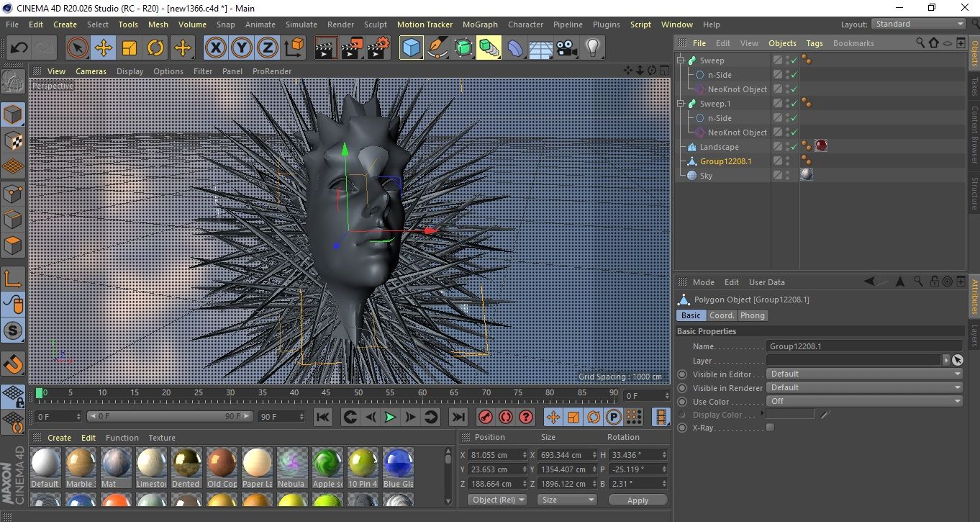Screen dimensions: 980x522
Task: Switch to the Phong tab
Action: [753, 315]
